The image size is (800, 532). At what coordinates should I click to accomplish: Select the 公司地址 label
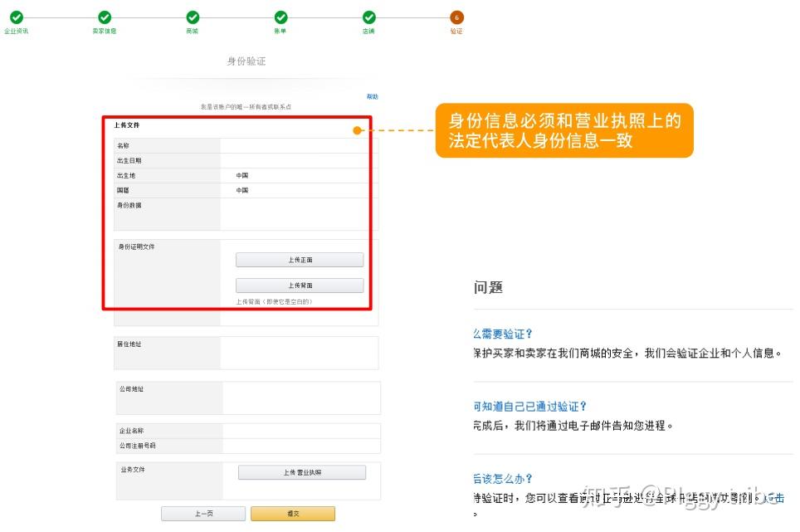point(132,388)
